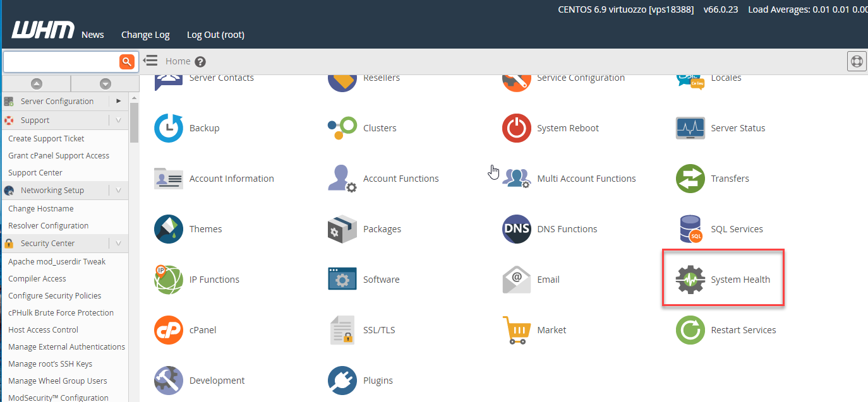Open the System Reboot power icon
The height and width of the screenshot is (402, 868).
coord(516,128)
